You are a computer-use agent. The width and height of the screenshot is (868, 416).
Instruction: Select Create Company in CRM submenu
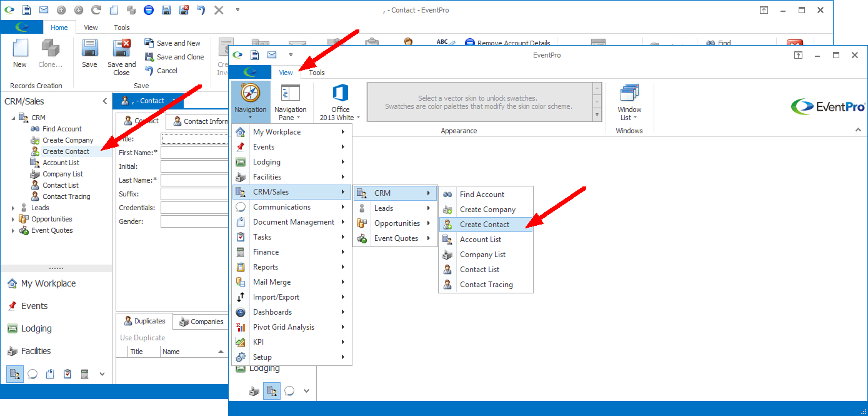(x=486, y=210)
